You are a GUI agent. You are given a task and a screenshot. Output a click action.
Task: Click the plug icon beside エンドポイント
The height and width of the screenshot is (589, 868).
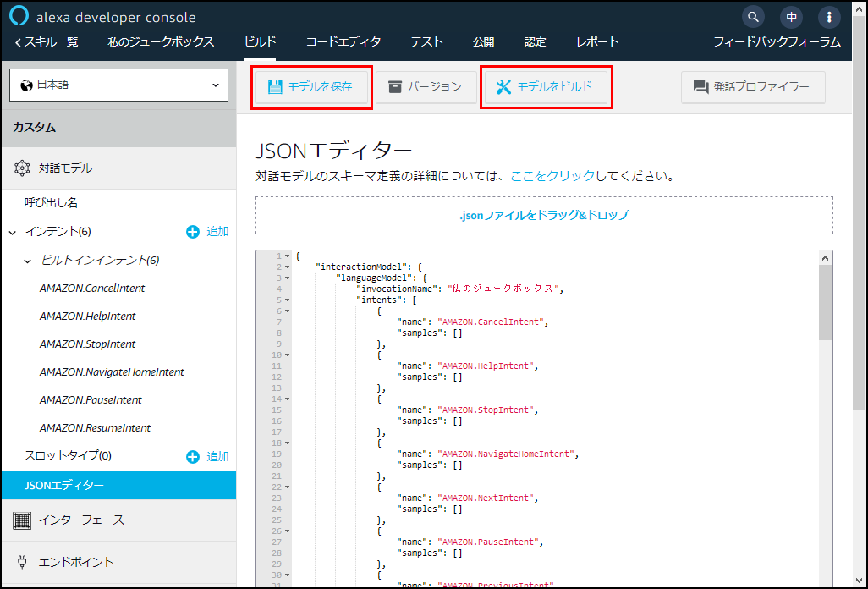click(x=22, y=563)
